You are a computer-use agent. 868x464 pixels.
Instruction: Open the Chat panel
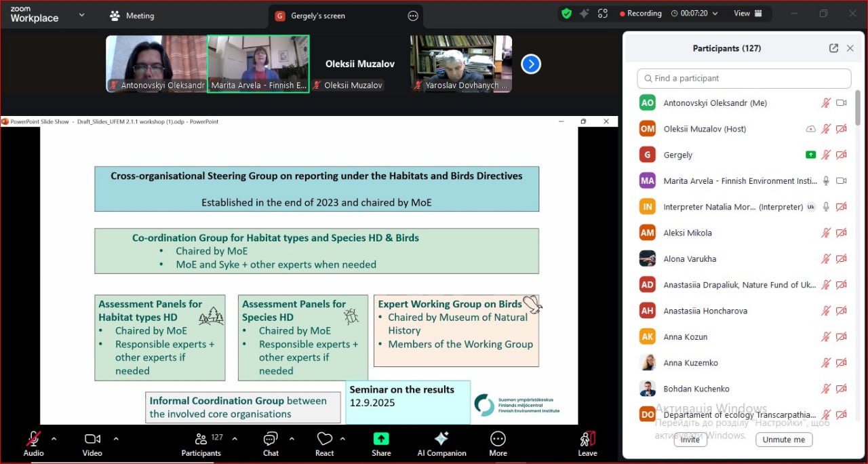(x=271, y=444)
